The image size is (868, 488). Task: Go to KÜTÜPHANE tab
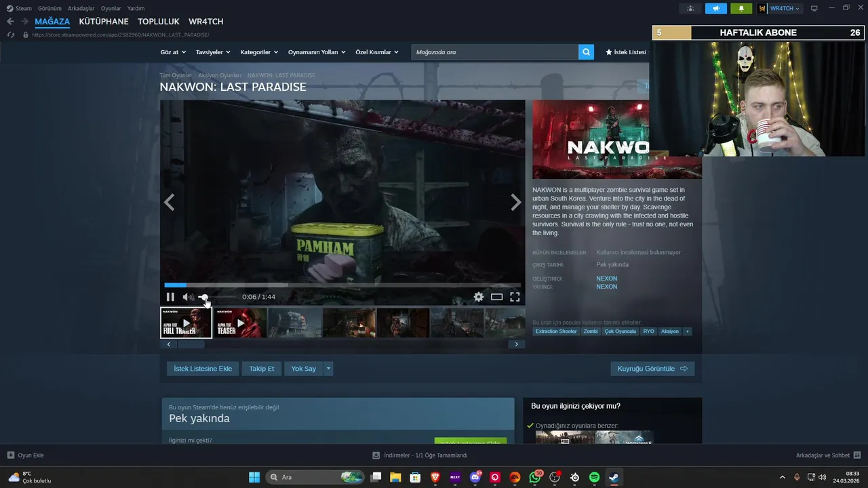[x=104, y=22]
